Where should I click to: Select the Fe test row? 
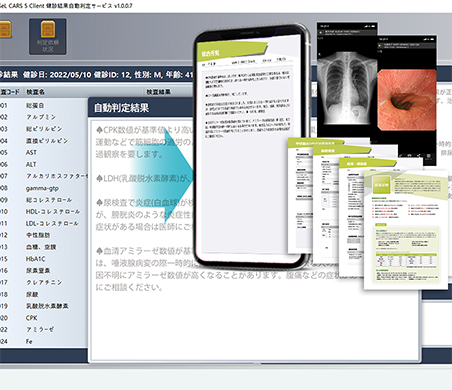point(44,341)
